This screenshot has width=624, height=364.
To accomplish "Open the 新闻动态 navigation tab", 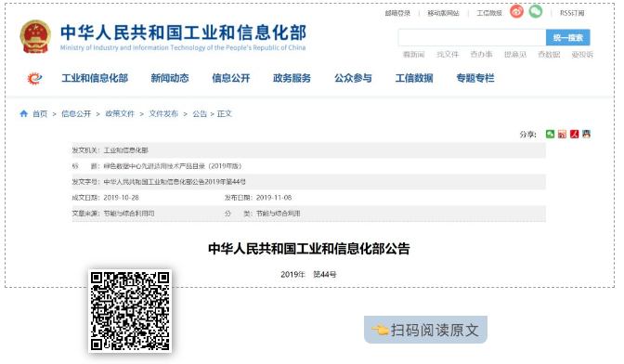I will click(170, 78).
